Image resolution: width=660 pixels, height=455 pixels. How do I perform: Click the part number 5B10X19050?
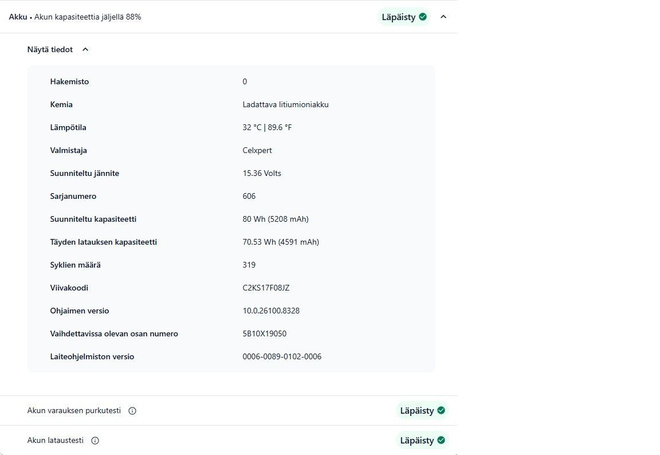pos(264,334)
